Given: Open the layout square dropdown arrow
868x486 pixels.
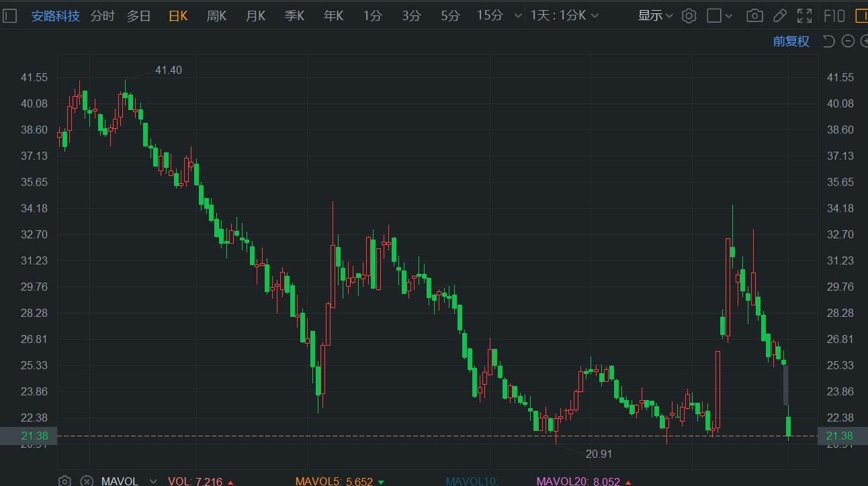Looking at the screenshot, I should coord(728,15).
